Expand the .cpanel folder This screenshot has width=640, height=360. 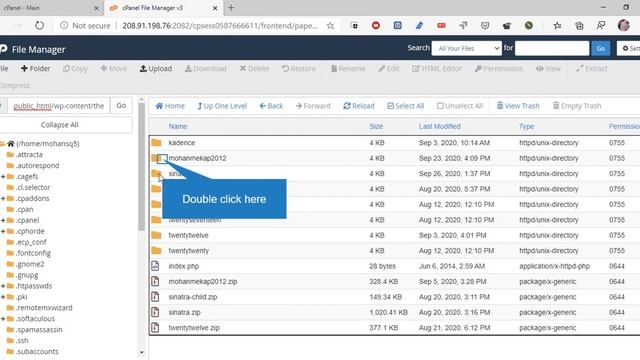pos(3,220)
